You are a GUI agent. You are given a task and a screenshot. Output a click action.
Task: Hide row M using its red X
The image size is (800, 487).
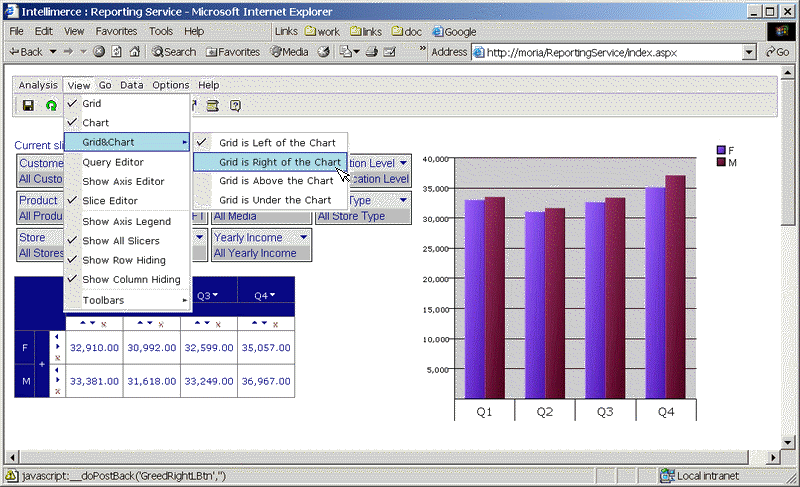58,392
